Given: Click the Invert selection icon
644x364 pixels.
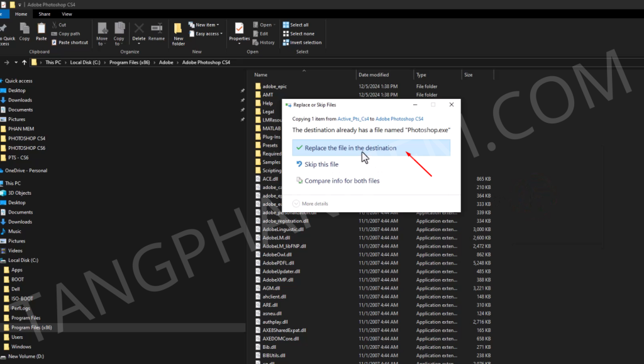Looking at the screenshot, I should (x=302, y=42).
